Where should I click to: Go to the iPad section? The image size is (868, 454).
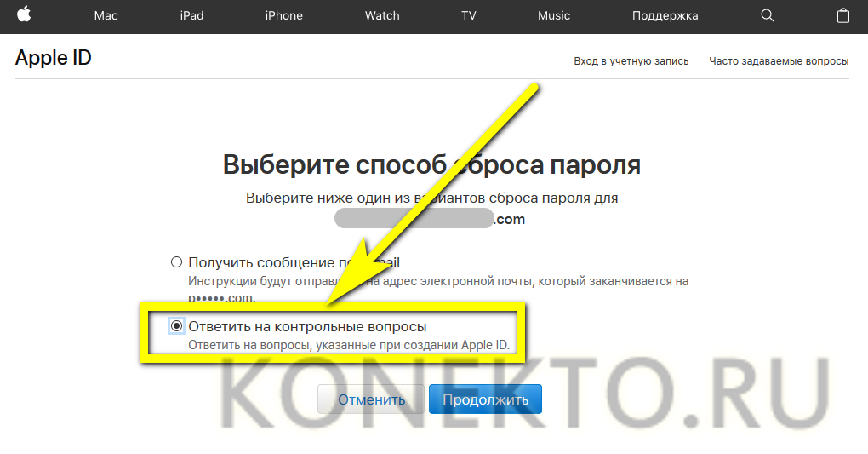point(192,16)
